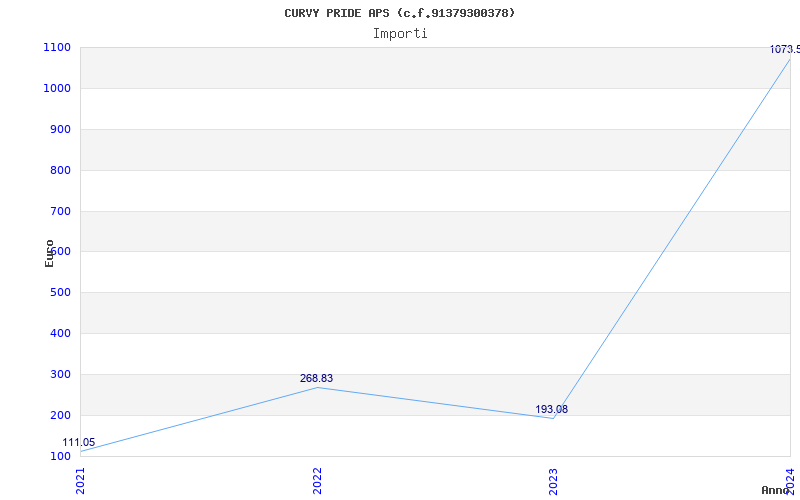Select the 2022 x-axis year label
Viewport: 800px width, 500px height.
[x=317, y=480]
